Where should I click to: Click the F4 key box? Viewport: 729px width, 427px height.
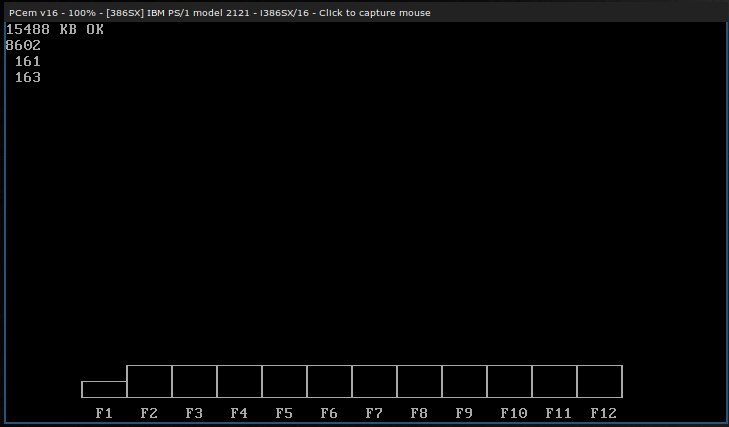pos(239,381)
